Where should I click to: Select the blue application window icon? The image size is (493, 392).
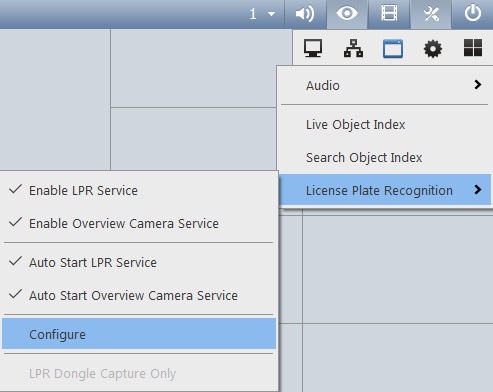393,49
